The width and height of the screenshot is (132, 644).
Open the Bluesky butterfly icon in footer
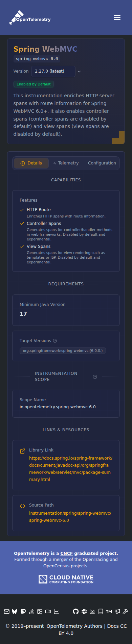[x=15, y=611]
